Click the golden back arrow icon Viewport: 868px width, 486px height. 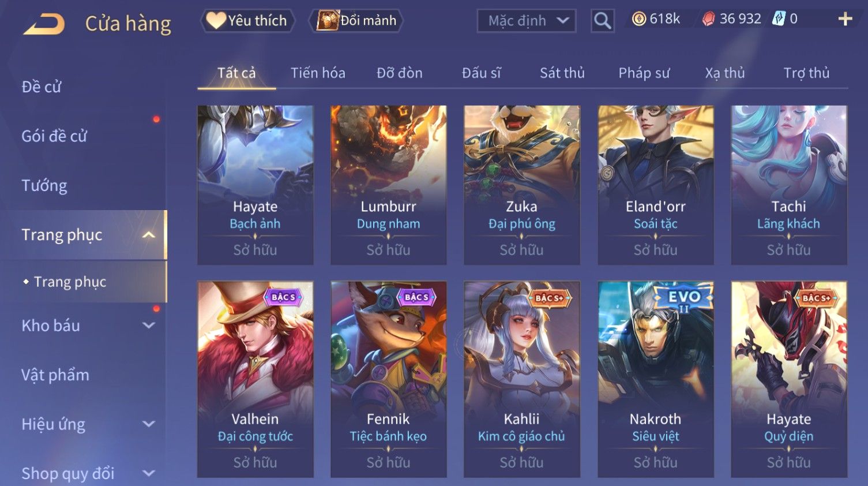coord(44,24)
